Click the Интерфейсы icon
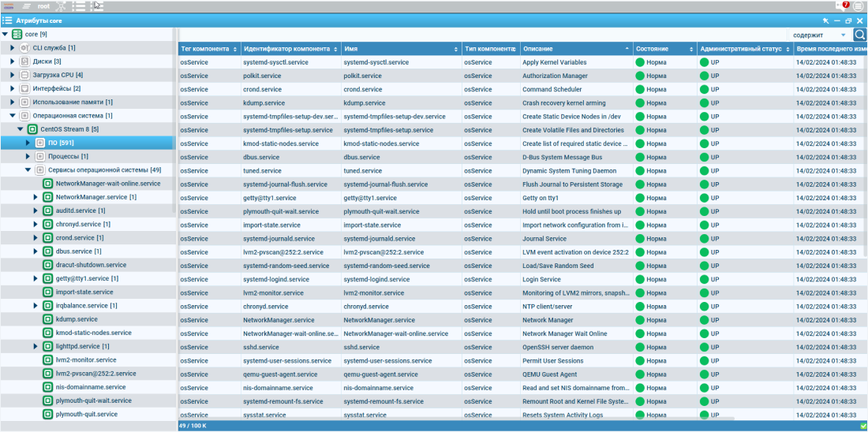The height and width of the screenshot is (432, 868). (x=24, y=88)
